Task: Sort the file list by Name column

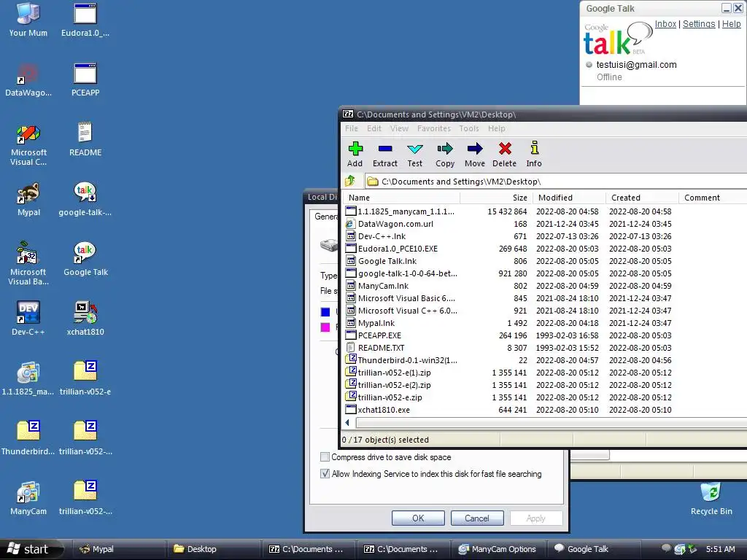Action: tap(401, 197)
